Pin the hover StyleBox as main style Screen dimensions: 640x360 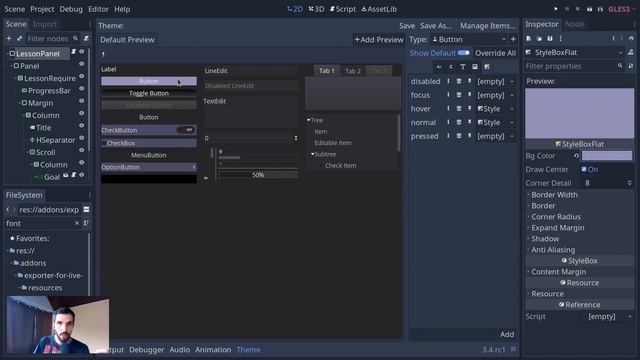tap(469, 109)
